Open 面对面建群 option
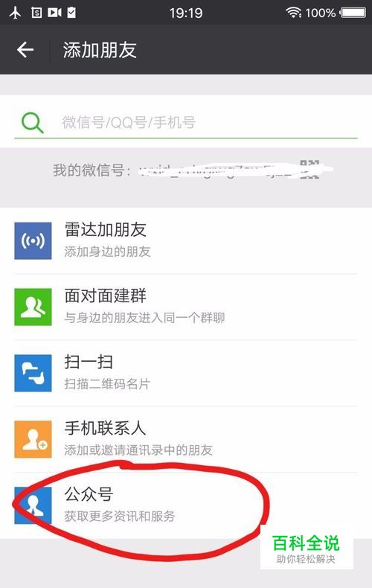The height and width of the screenshot is (588, 372). 186,307
